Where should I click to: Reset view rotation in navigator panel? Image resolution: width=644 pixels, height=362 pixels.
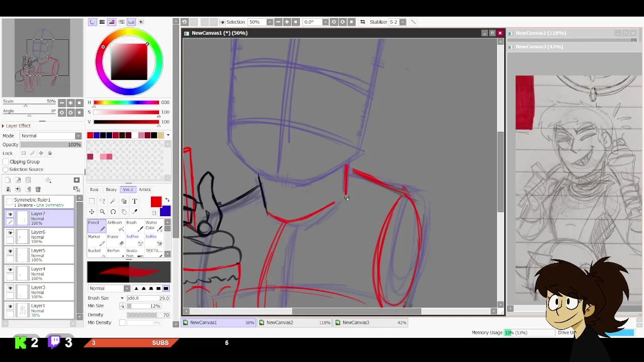coord(79,113)
